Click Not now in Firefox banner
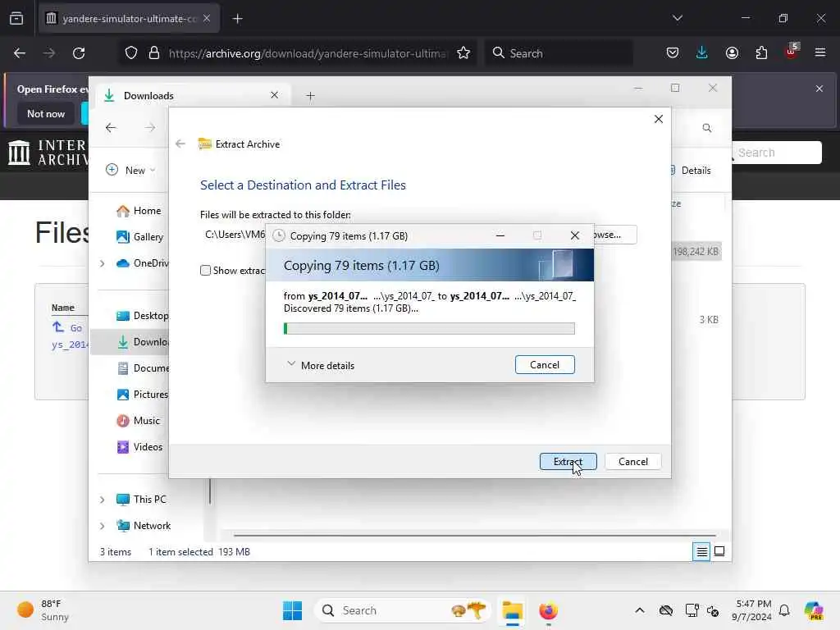Viewport: 840px width, 630px height. (x=46, y=113)
